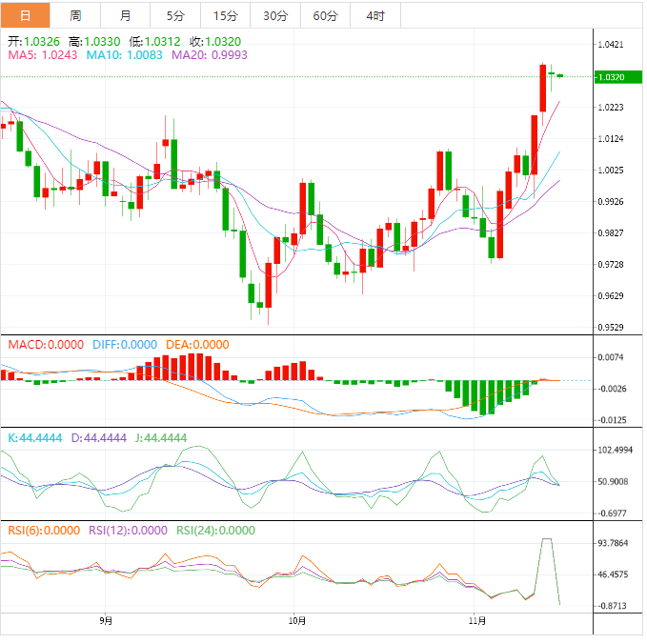Screen dimensions: 647x644
Task: Click the RSI(24):0.0000 label
Action: 215,531
